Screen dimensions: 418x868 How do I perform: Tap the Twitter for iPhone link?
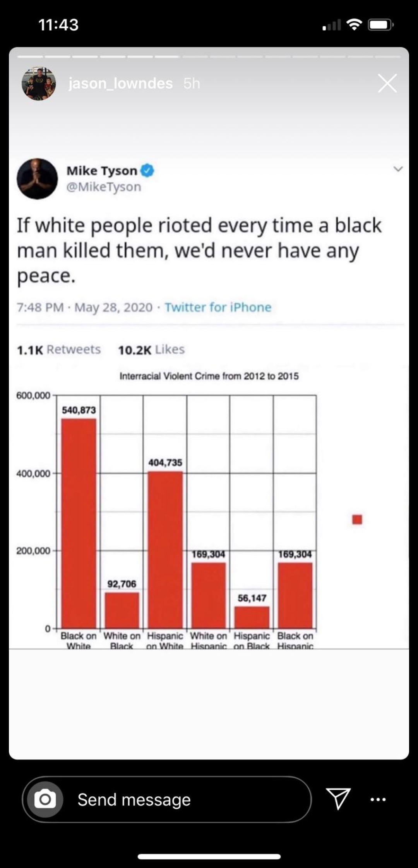coord(218,307)
